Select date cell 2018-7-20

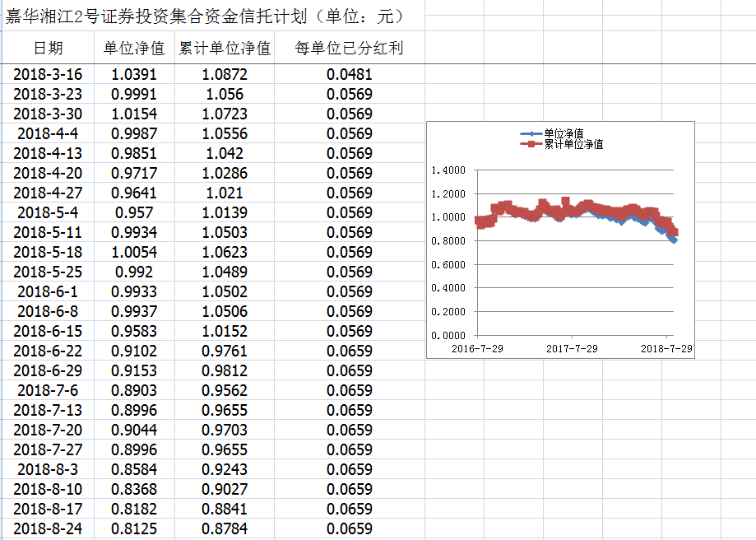49,431
